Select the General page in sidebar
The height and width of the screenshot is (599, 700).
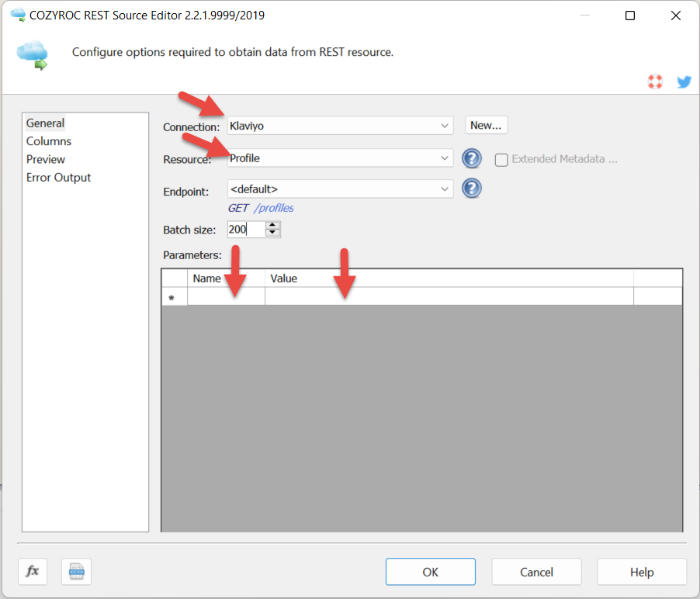45,123
